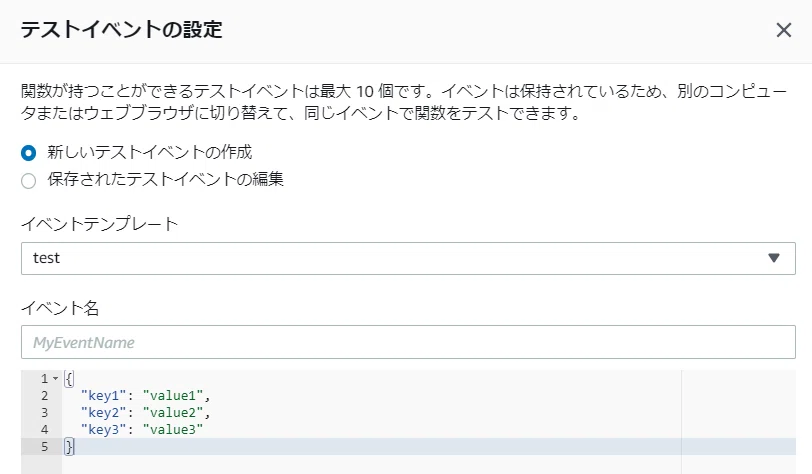The image size is (812, 474).
Task: Focus the イベント名 MyEventName input field
Action: click(408, 342)
